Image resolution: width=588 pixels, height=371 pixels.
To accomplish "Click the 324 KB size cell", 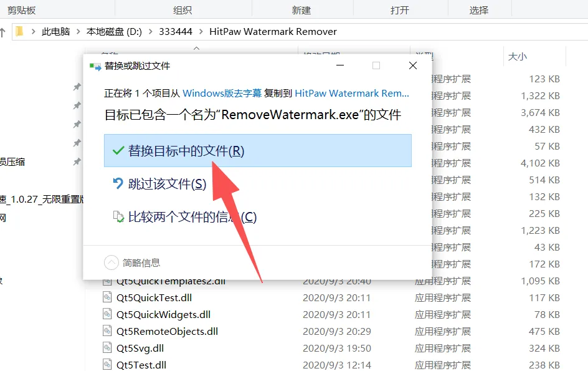I will (x=544, y=349).
